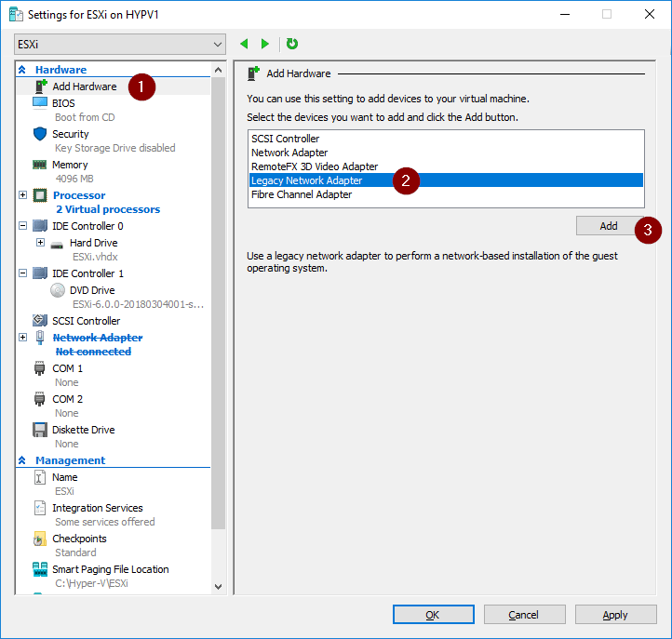Image resolution: width=672 pixels, height=639 pixels.
Task: Click the Network Adapter icon
Action: click(40, 338)
